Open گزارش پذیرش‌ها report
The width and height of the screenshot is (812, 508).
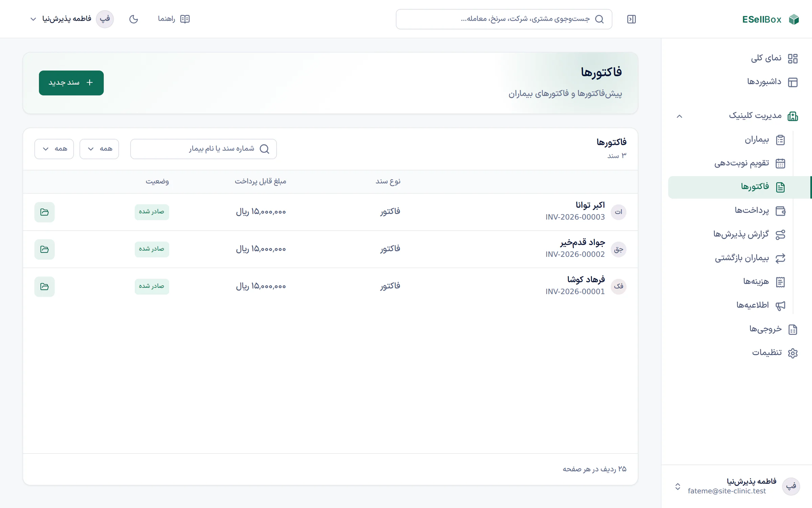749,234
